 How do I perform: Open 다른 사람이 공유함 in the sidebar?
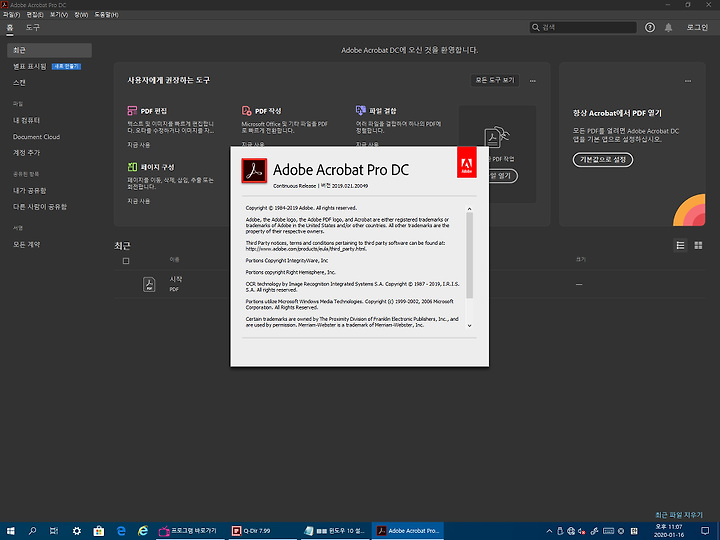pyautogui.click(x=39, y=207)
